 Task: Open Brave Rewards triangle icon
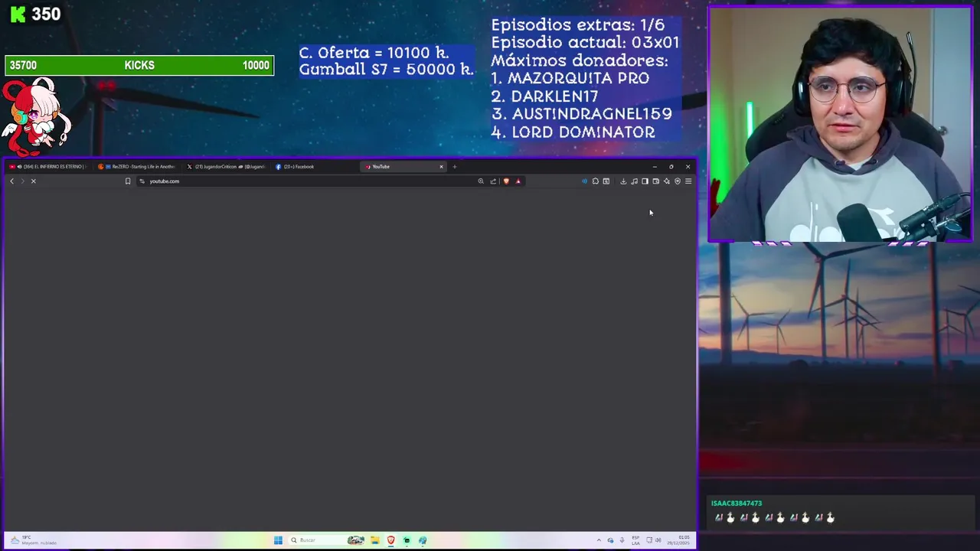[x=518, y=181]
